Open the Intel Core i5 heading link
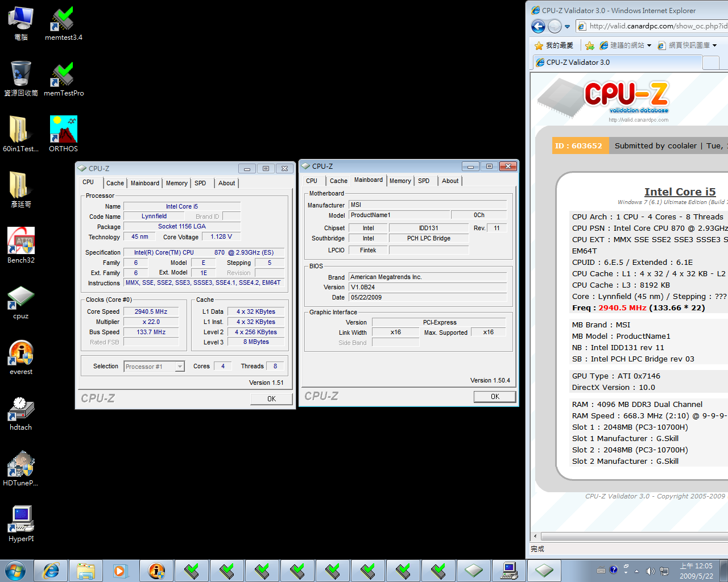Image resolution: width=728 pixels, height=582 pixels. (x=680, y=192)
